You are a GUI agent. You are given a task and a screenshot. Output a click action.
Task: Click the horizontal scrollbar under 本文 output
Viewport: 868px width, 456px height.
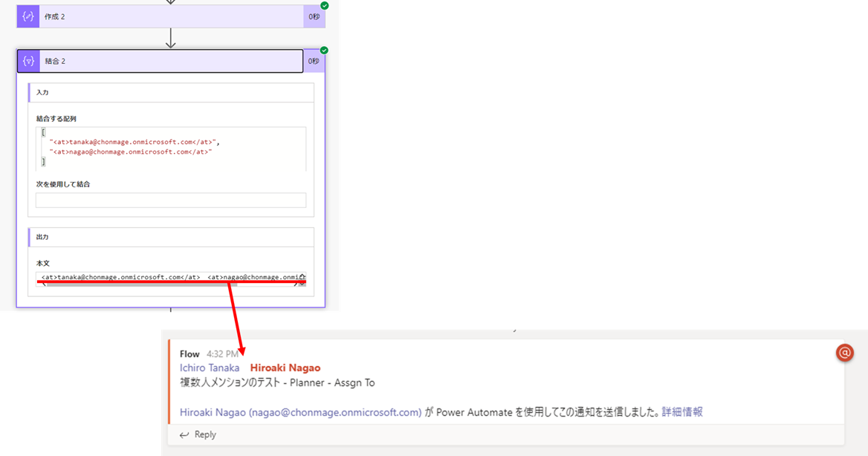click(142, 284)
